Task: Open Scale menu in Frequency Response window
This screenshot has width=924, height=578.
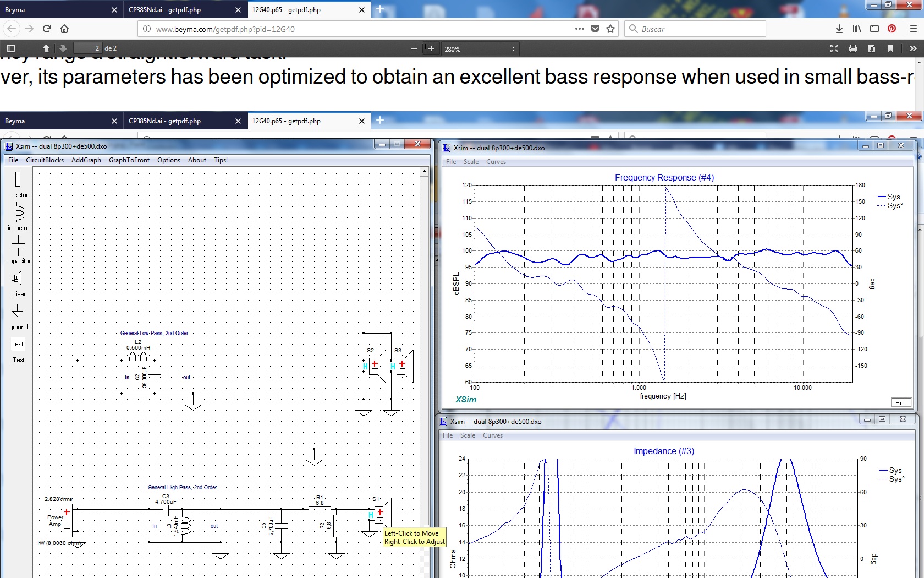Action: [x=471, y=162]
